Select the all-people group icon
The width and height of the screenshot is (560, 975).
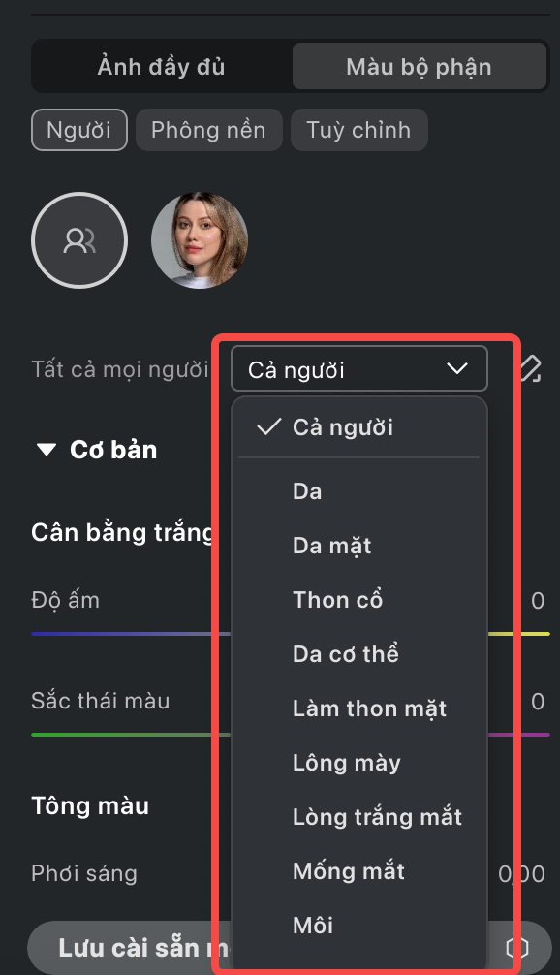[79, 240]
